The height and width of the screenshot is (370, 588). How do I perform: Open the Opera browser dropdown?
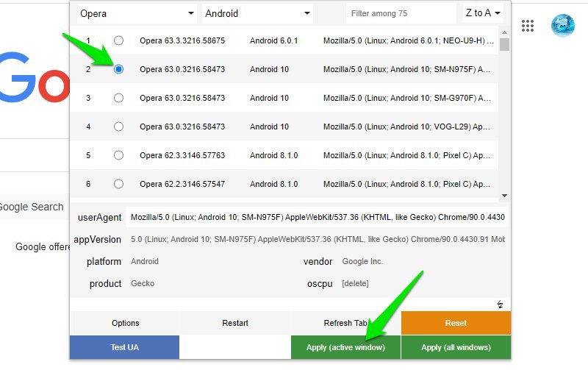137,13
